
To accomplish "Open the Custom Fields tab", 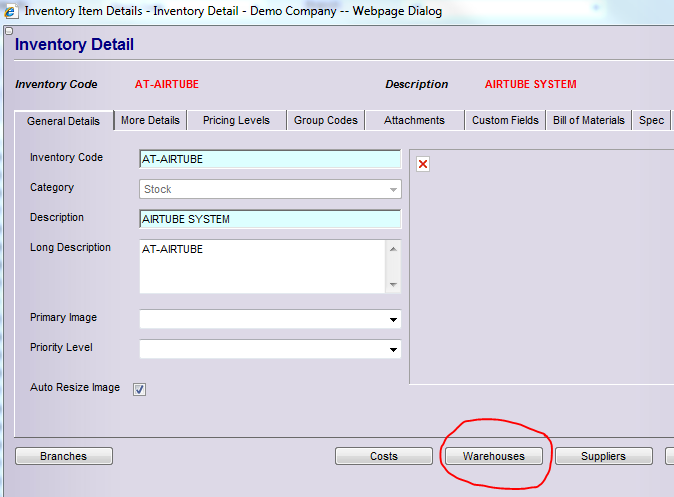I will [504, 120].
